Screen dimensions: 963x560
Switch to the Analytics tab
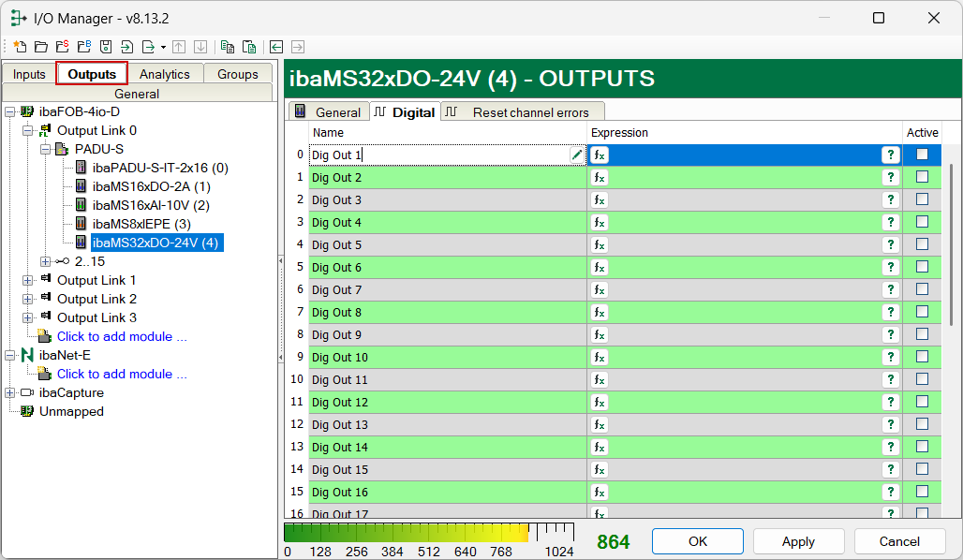[165, 74]
